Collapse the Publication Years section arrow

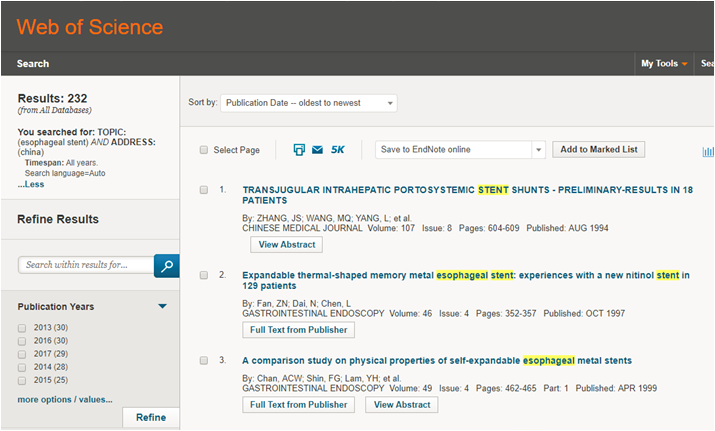click(162, 306)
